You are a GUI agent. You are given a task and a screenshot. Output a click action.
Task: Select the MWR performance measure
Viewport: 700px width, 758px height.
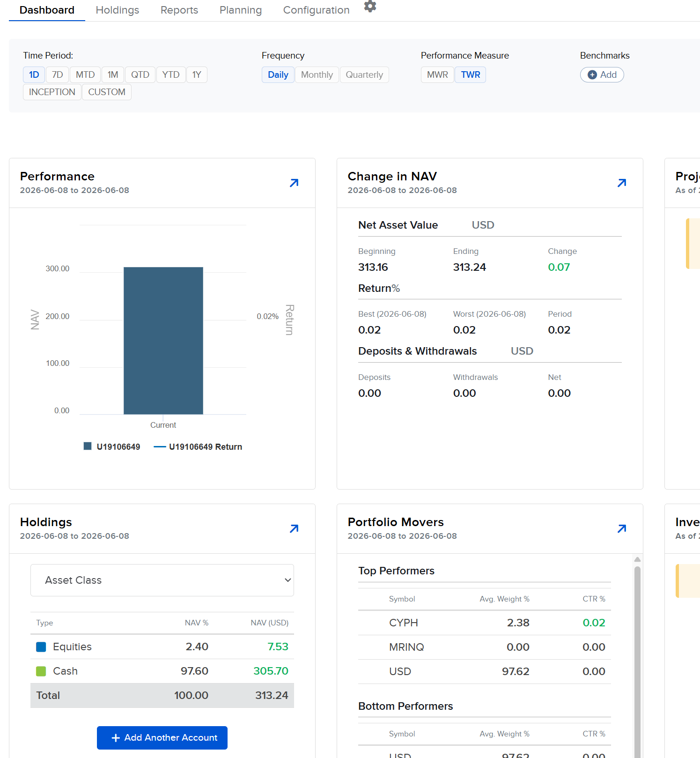(437, 75)
